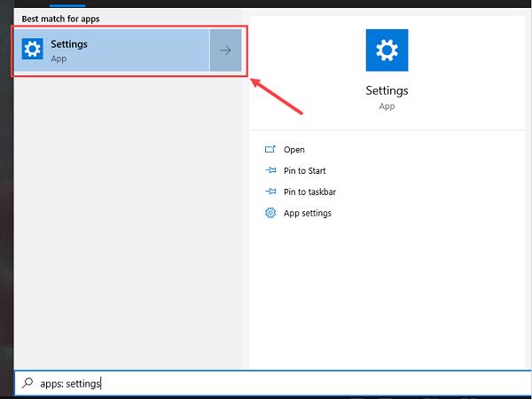Expand Settings result with the arrow button
Screen dimensions: 532x399
225,51
